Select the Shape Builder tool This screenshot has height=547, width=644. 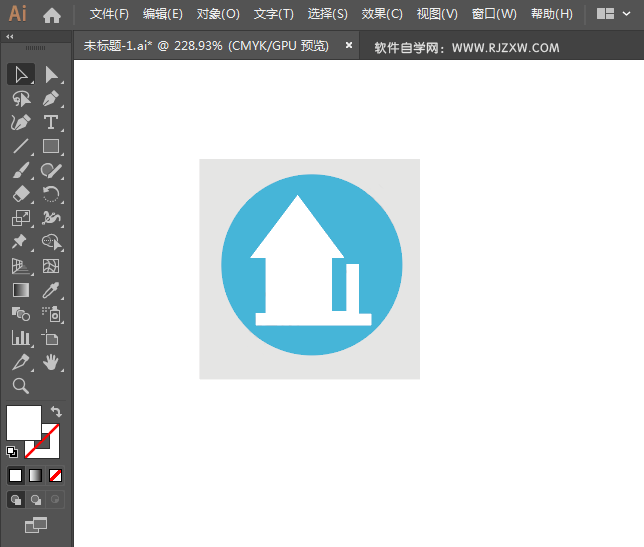(51, 242)
